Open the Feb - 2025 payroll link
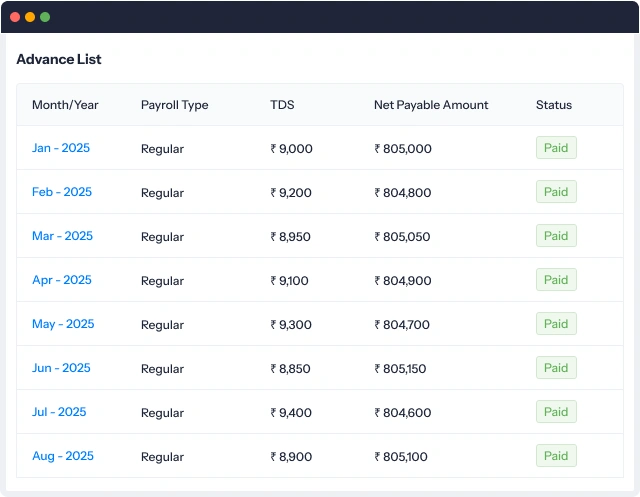The image size is (640, 497). (62, 192)
